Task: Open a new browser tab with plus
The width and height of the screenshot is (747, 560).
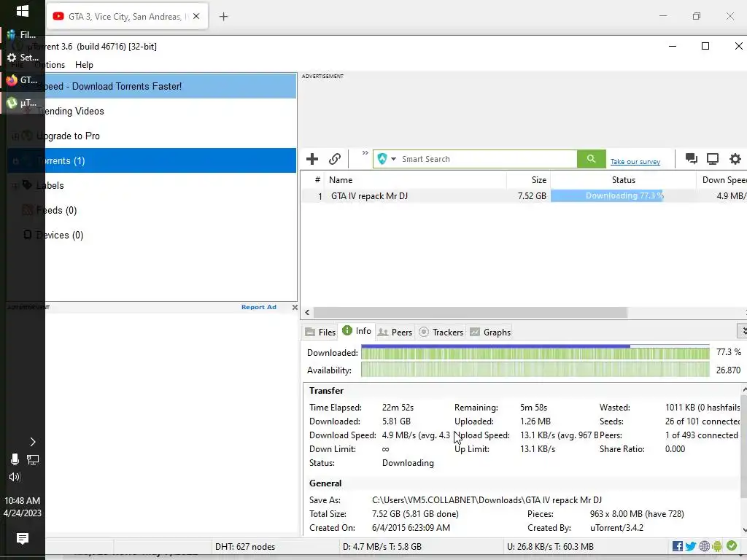Action: (223, 17)
